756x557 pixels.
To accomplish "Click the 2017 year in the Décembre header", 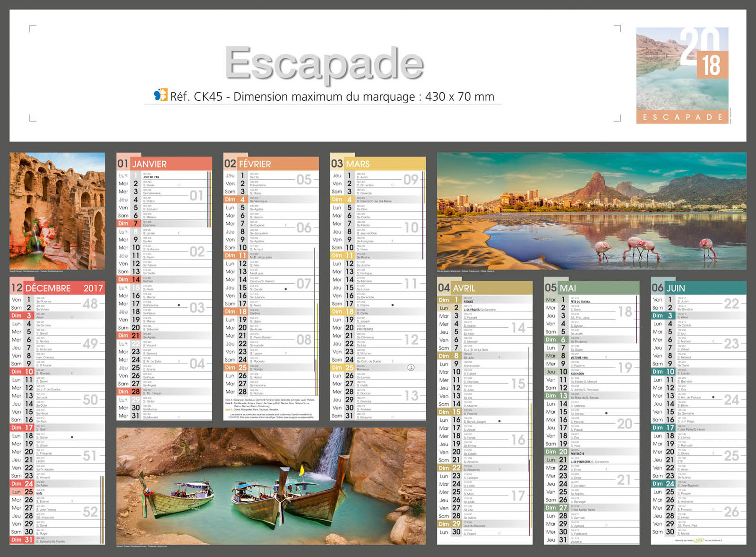I will tap(93, 288).
